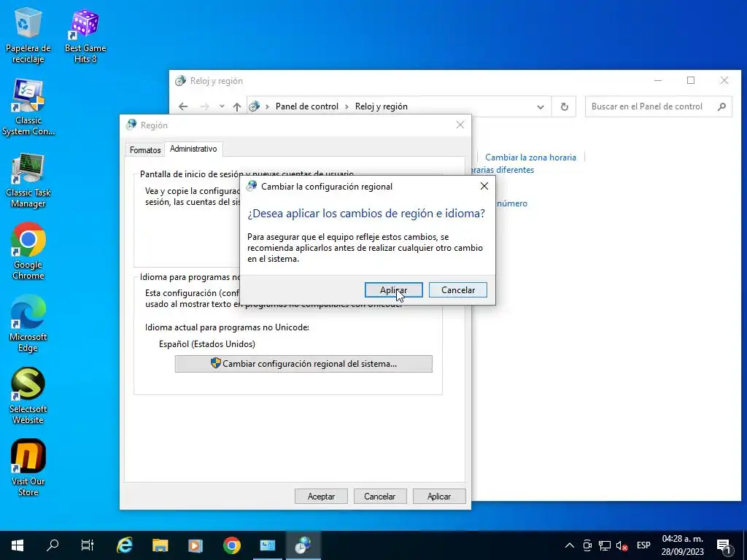Screen dimensions: 747x560
Task: Open the Windows Start menu
Action: [x=18, y=545]
